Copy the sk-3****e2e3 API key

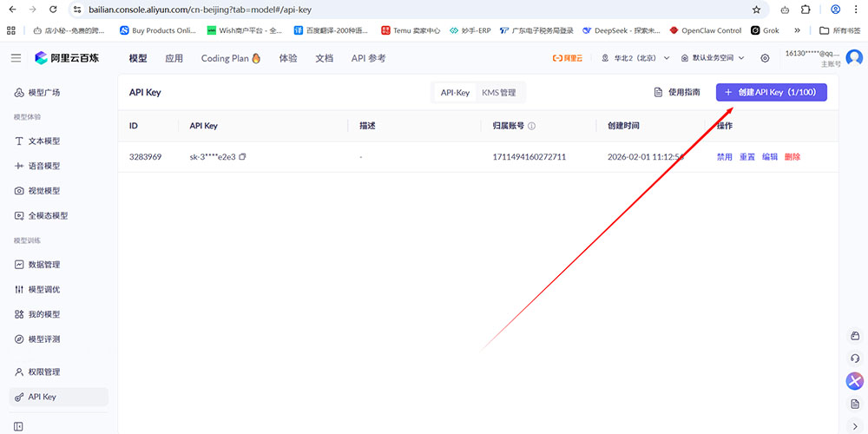point(242,156)
